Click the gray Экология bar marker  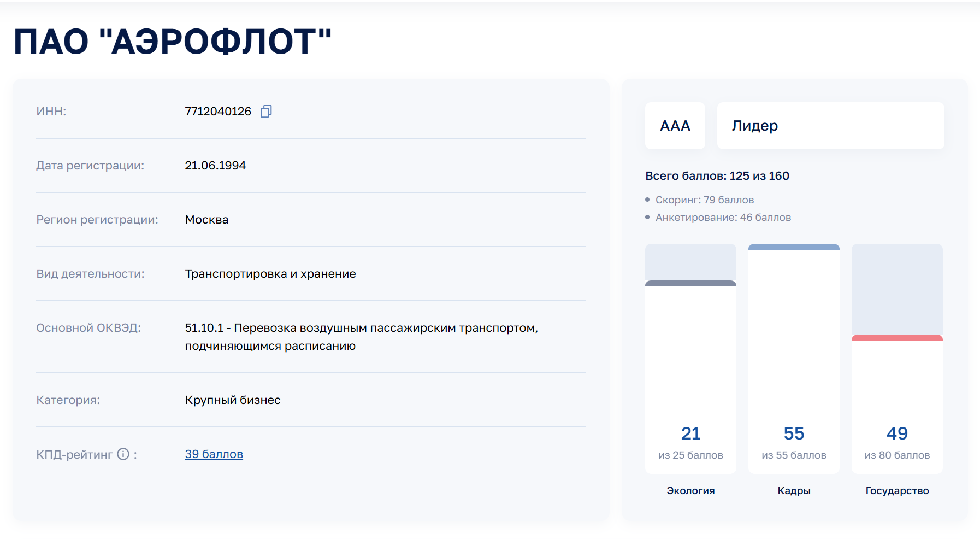click(x=690, y=284)
